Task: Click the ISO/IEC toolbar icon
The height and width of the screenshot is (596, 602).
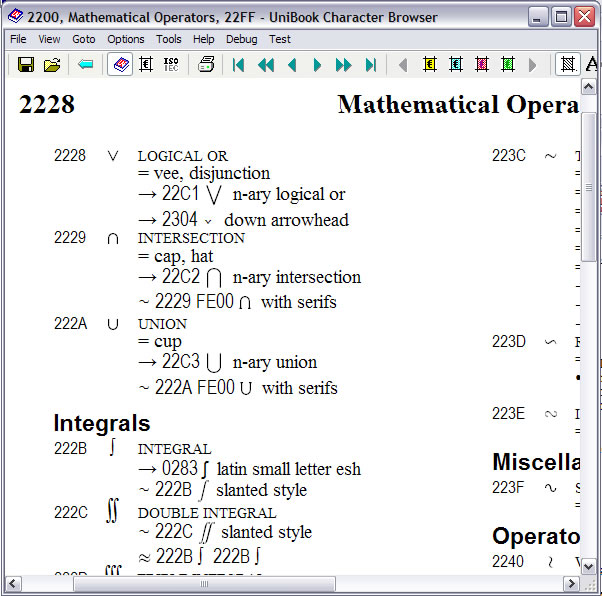Action: click(171, 65)
